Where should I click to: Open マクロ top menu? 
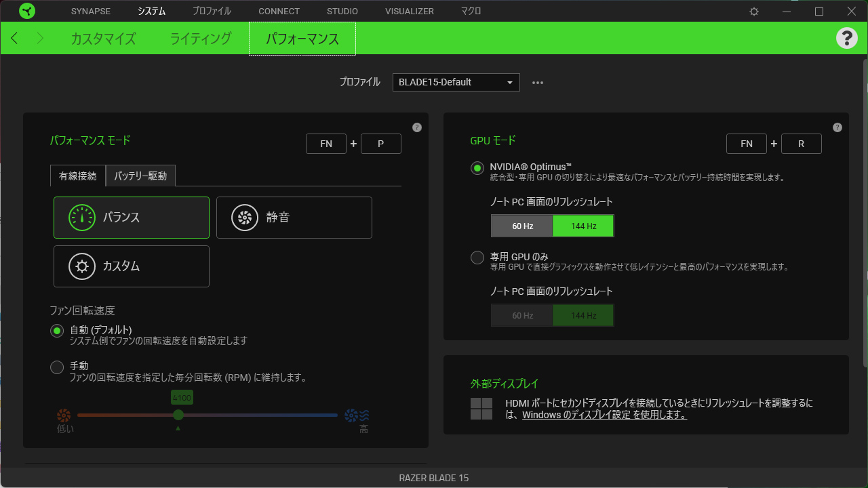pyautogui.click(x=471, y=12)
